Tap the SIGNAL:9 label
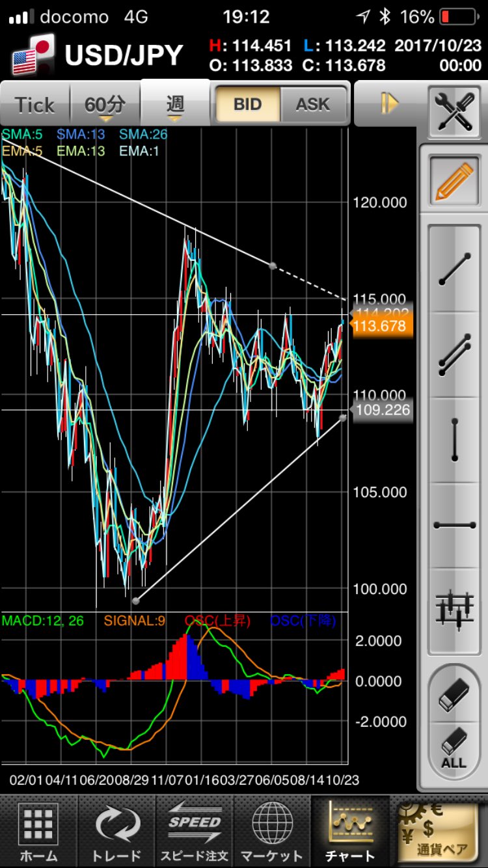The image size is (488, 868). tap(134, 621)
